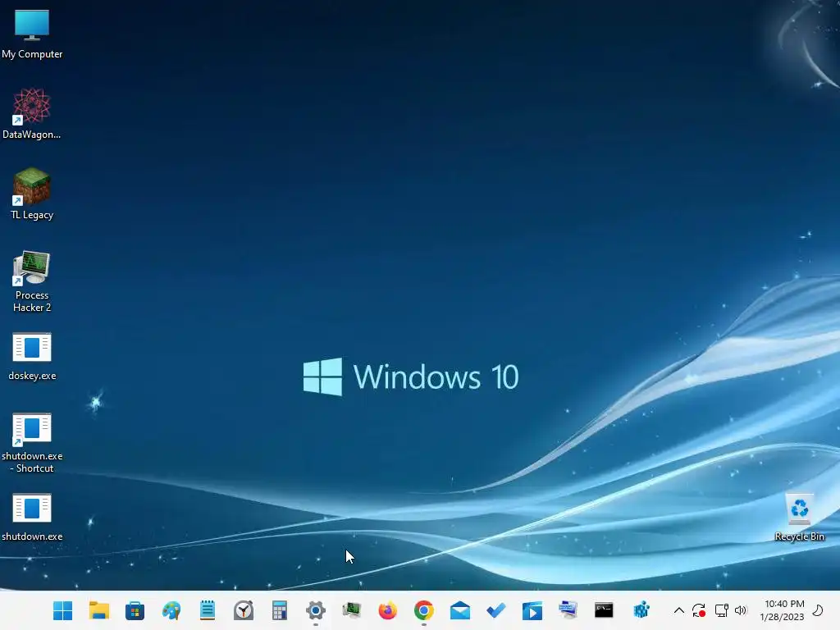This screenshot has height=630, width=840.
Task: Open the Mail app from the taskbar
Action: click(460, 610)
